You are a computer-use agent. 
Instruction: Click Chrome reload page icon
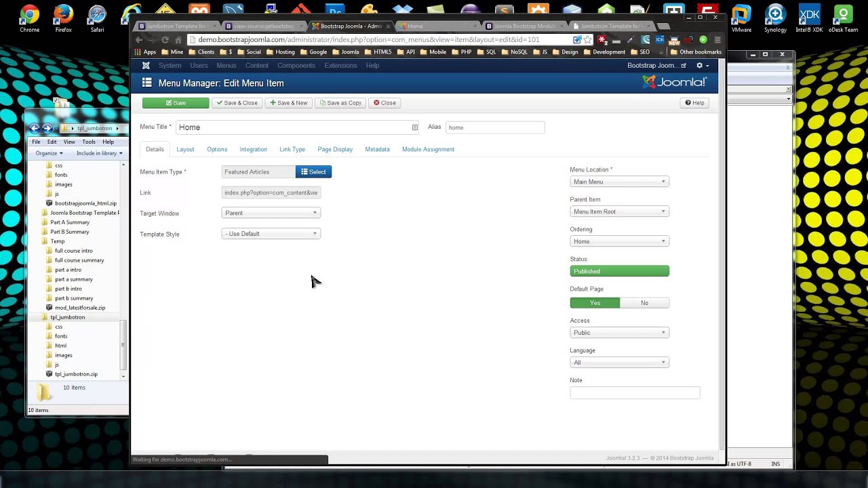click(165, 40)
